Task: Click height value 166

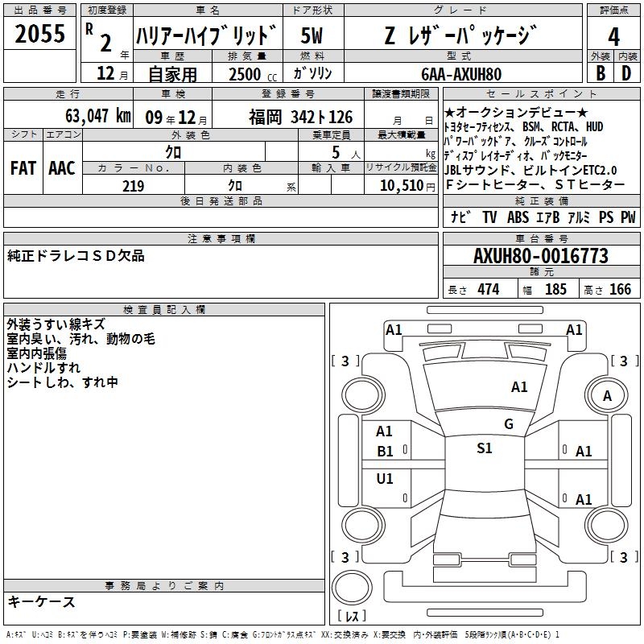Action: point(620,290)
